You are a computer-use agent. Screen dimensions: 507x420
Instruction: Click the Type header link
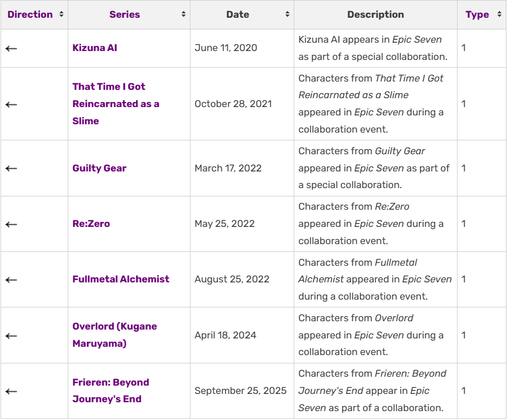click(x=477, y=14)
